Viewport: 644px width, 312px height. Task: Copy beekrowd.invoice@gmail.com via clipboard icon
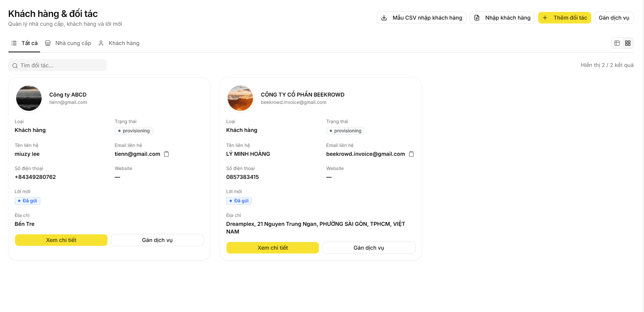[411, 154]
